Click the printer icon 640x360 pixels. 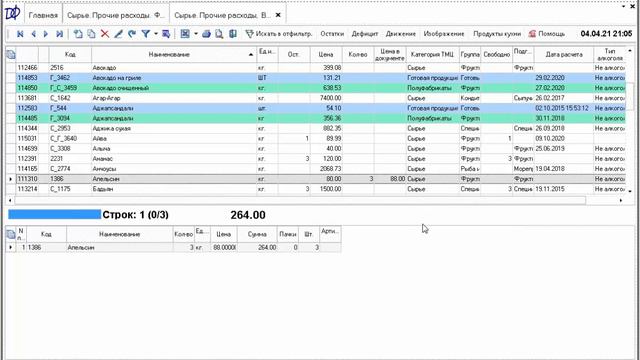(206, 34)
